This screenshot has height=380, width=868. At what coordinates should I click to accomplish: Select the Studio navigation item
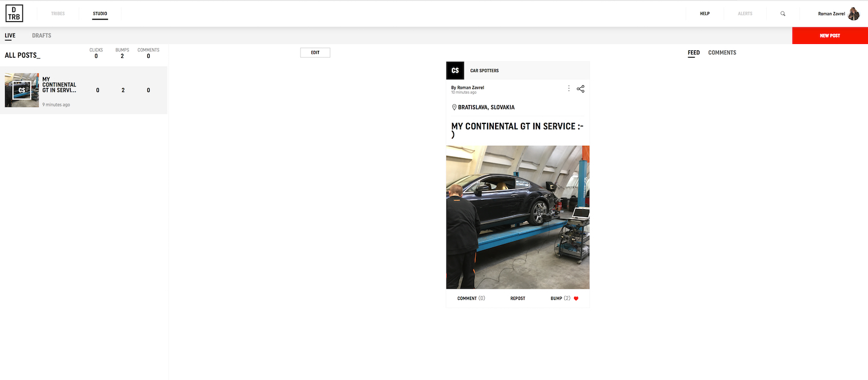point(100,14)
